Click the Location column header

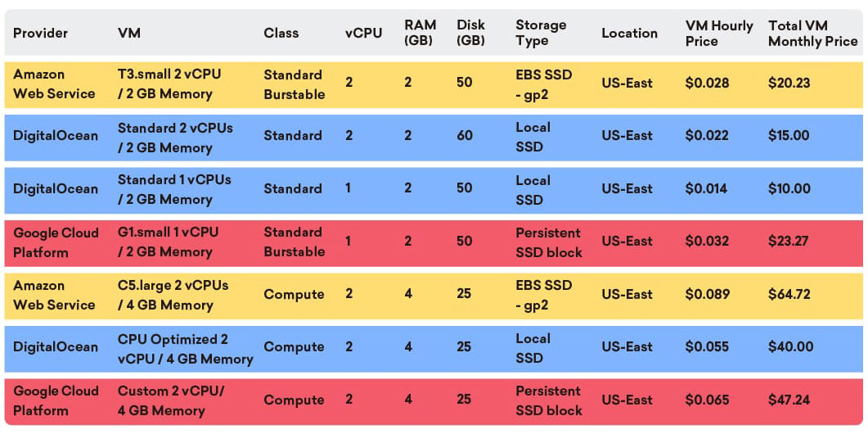tap(629, 33)
